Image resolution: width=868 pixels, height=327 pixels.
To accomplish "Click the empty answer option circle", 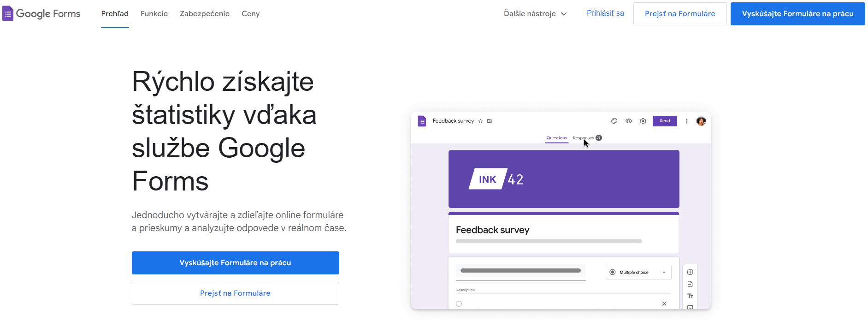I will click(x=459, y=303).
